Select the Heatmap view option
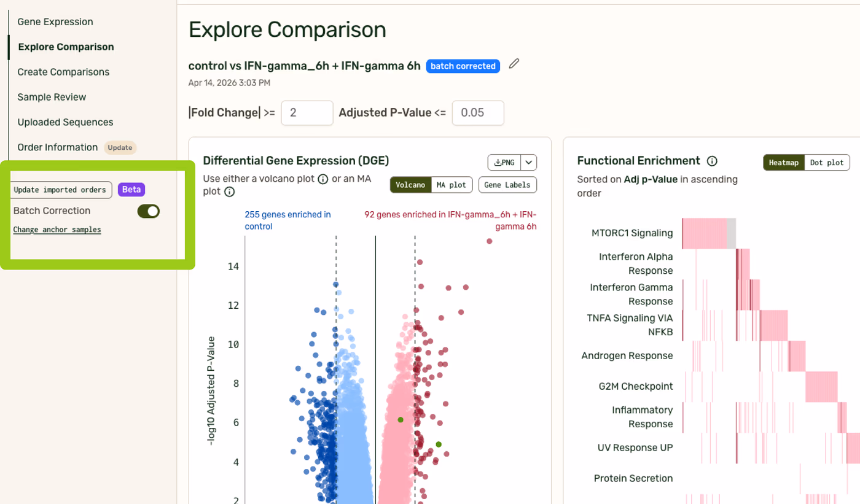 pos(784,163)
